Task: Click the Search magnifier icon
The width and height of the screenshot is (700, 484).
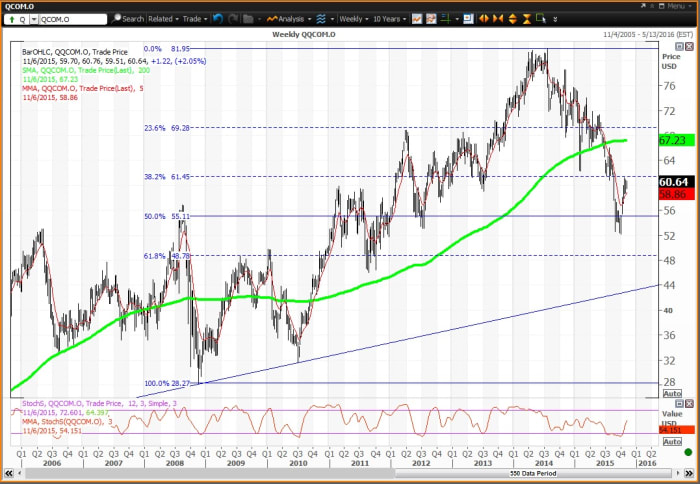Action: [x=117, y=18]
